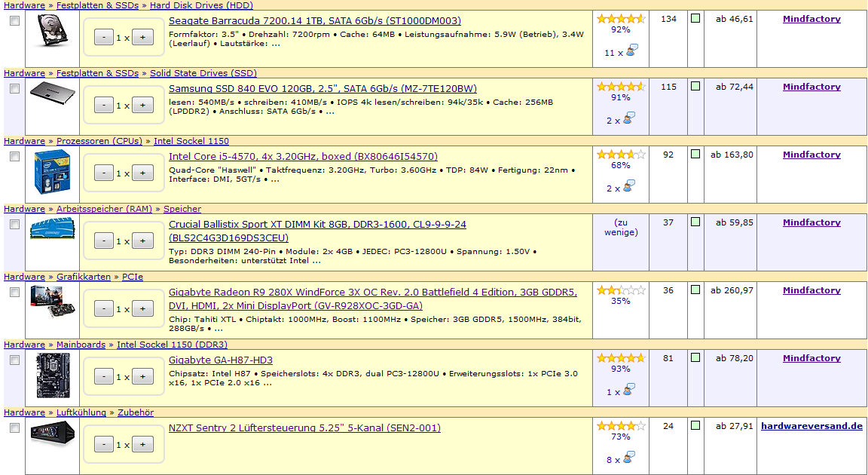This screenshot has height=475, width=868.
Task: Open the Gigabyte GA-H87-HD3 mainboard thumbnail
Action: [53, 375]
